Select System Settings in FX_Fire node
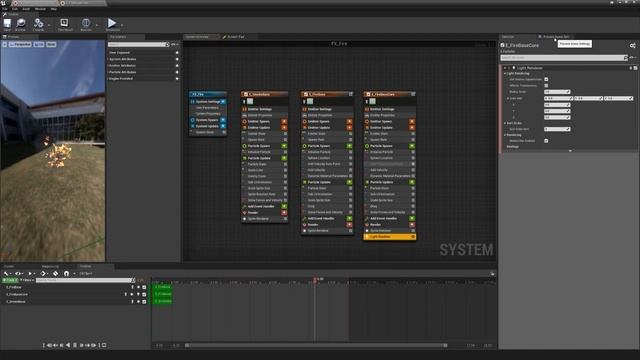Viewport: 640px width, 360px height. (x=208, y=102)
